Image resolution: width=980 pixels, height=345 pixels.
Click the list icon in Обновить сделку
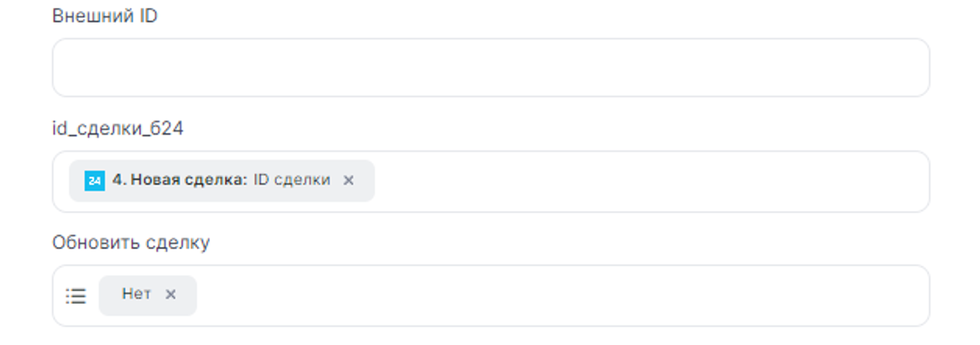[75, 295]
